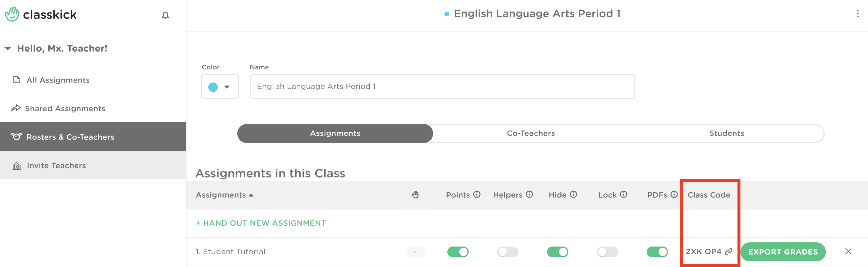Open the three-dot menu at top right
The height and width of the screenshot is (267, 868).
click(x=858, y=14)
